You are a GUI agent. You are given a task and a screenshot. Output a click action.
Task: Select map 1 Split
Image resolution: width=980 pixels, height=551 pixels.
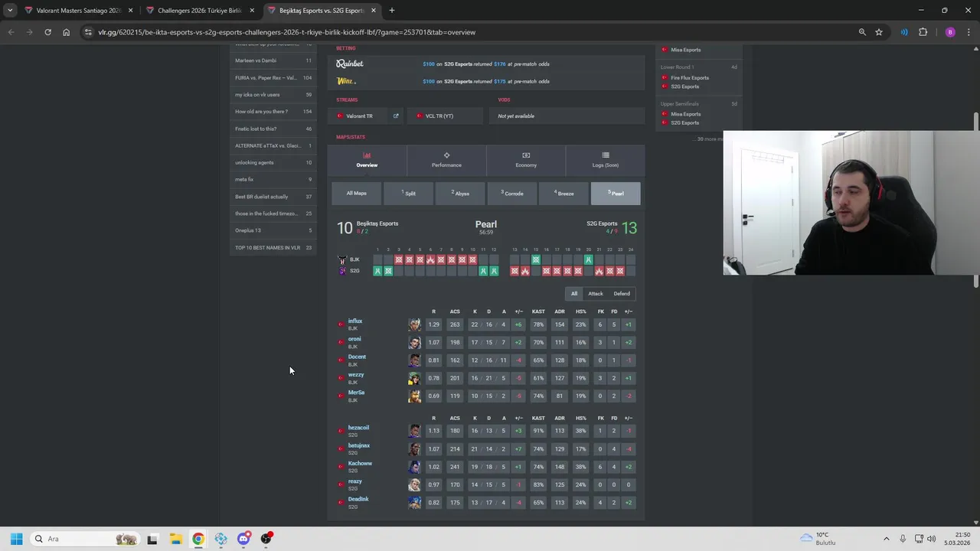click(408, 194)
